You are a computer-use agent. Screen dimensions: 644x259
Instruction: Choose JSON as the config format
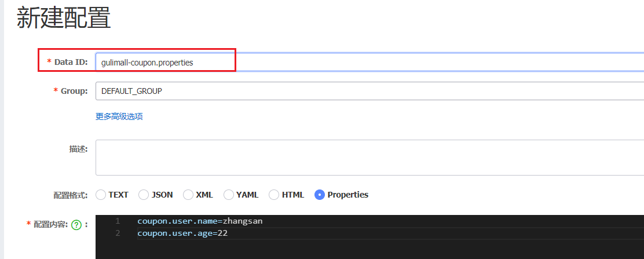coord(144,195)
